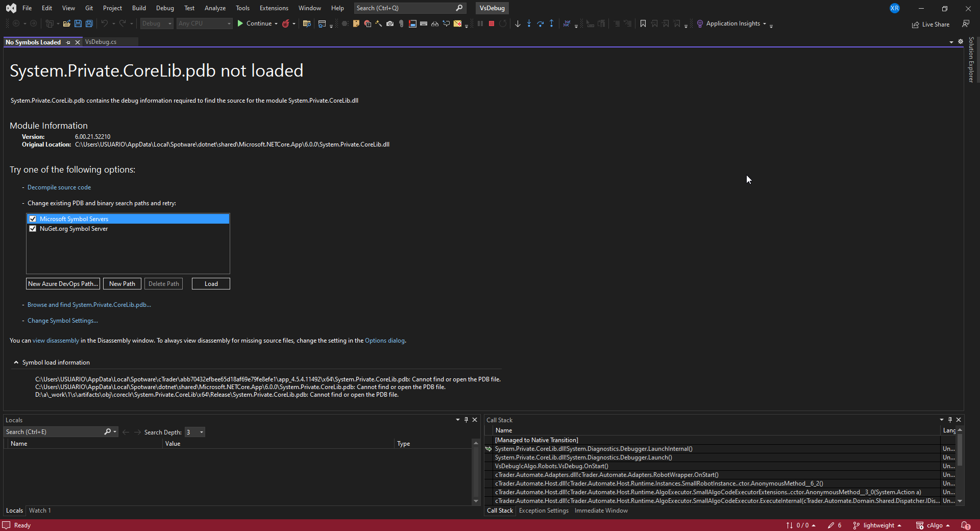Open the document tabs list dropdown

click(951, 42)
